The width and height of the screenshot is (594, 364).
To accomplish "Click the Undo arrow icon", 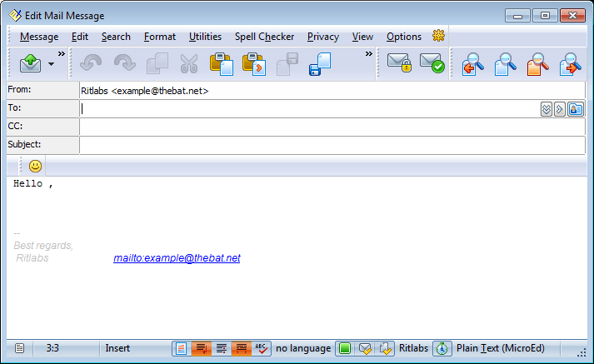I will 91,63.
